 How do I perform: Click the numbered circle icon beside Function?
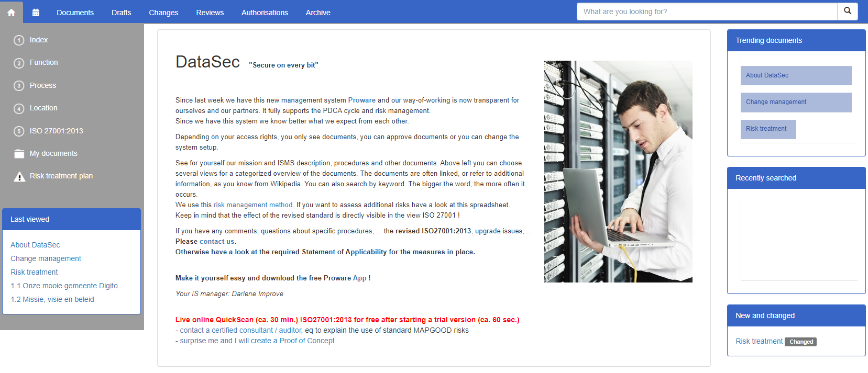(19, 63)
